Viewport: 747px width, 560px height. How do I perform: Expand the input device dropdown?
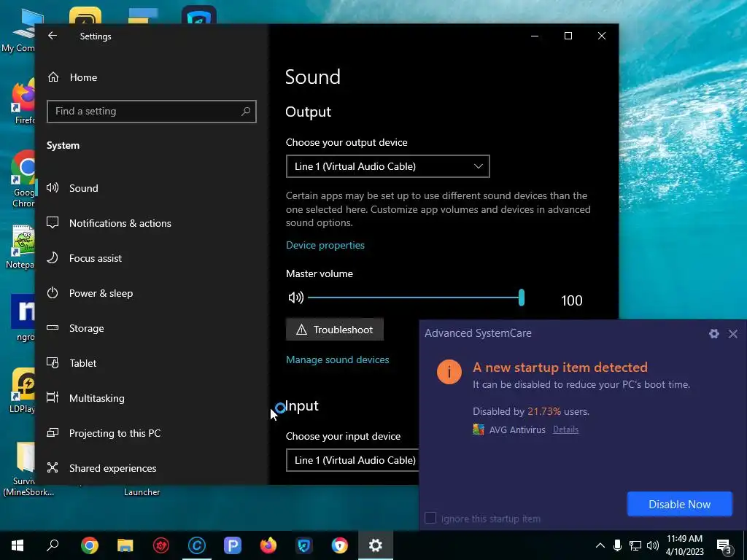(352, 460)
